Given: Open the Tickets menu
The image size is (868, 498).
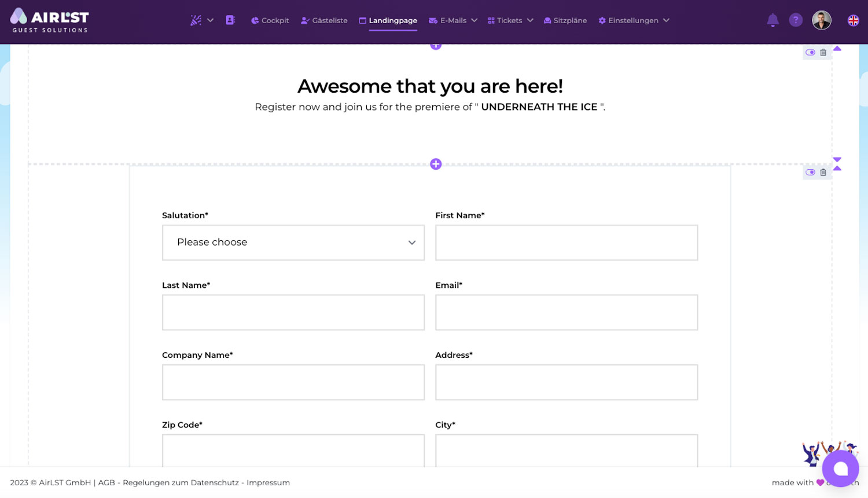Looking at the screenshot, I should pyautogui.click(x=505, y=20).
